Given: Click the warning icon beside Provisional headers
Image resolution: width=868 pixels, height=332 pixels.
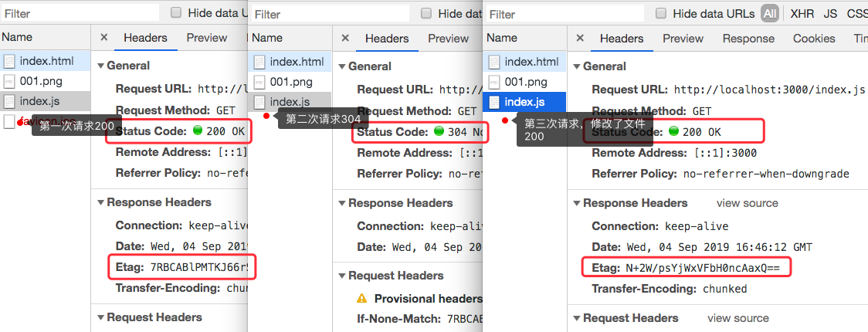Looking at the screenshot, I should (x=362, y=298).
